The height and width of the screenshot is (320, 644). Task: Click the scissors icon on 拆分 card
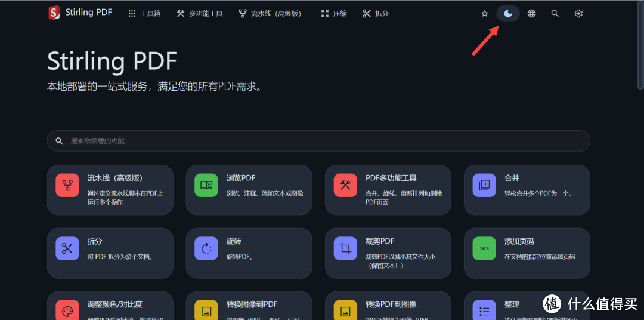[67, 248]
